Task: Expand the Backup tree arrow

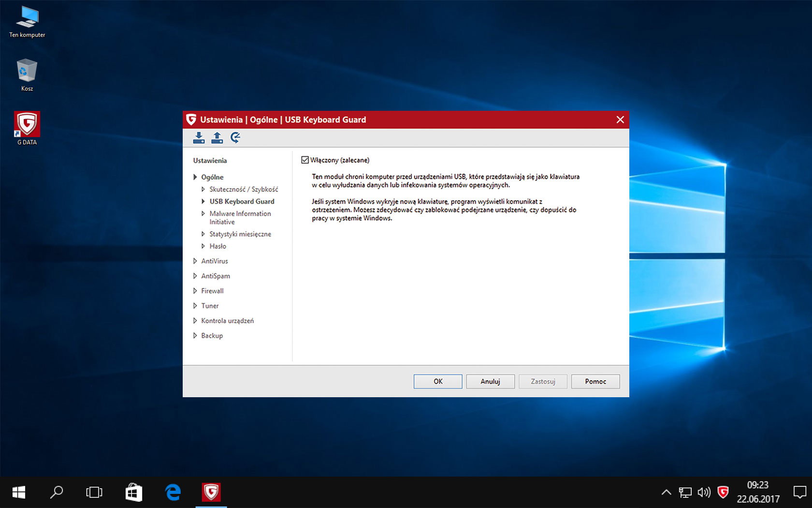Action: [x=195, y=336]
